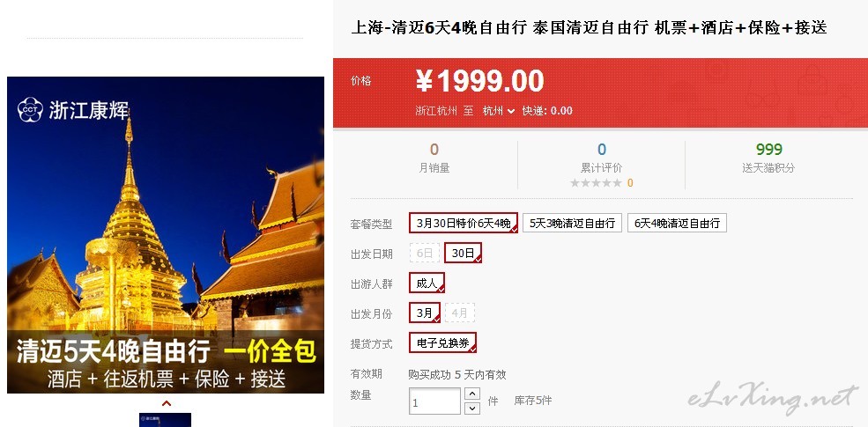
Task: Click the small product thumbnail below the main image
Action: coord(165,420)
